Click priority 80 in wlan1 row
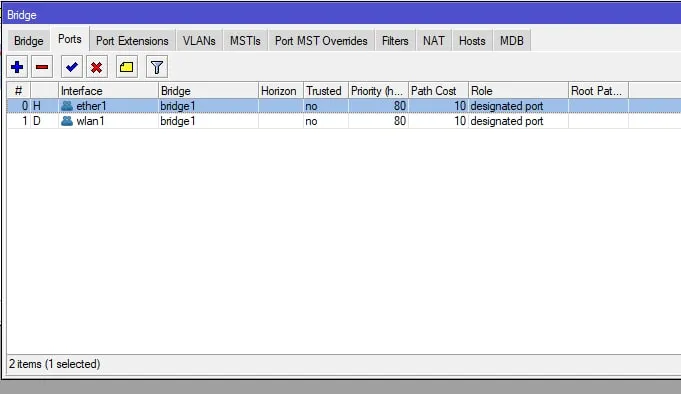 (400, 121)
